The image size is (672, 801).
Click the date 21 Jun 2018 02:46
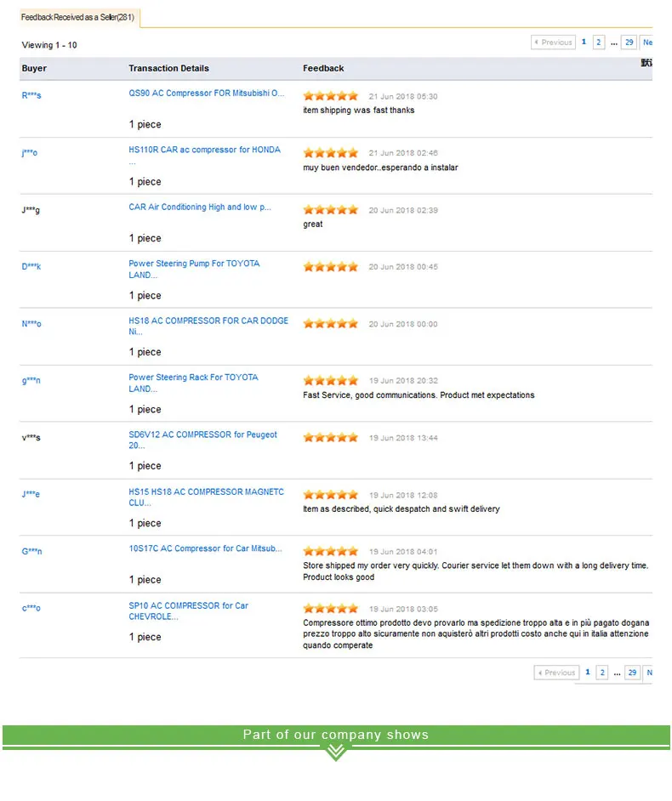click(402, 153)
